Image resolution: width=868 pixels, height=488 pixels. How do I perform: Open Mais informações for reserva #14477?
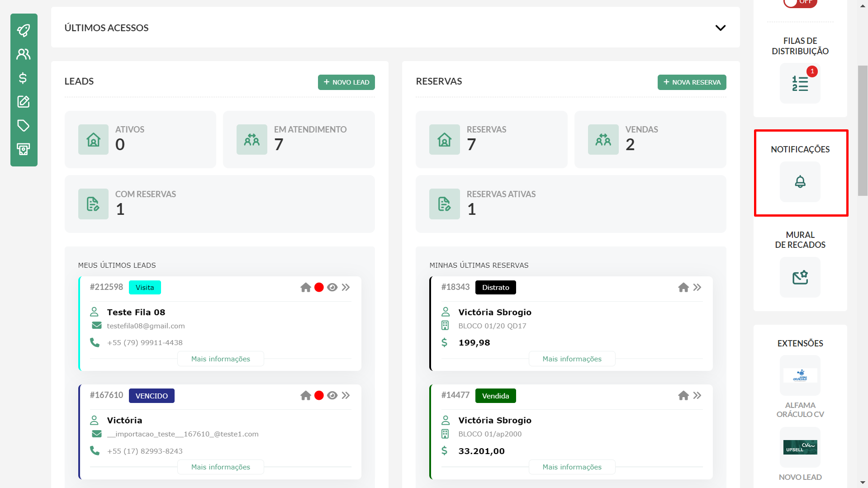tap(572, 467)
